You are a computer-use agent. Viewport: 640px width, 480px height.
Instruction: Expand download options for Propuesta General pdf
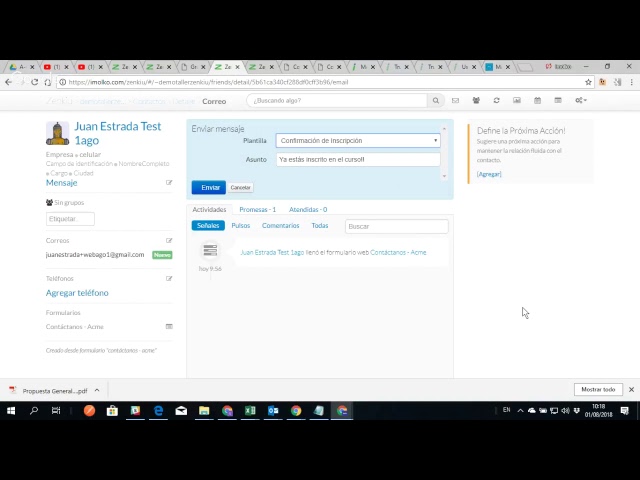click(x=97, y=390)
